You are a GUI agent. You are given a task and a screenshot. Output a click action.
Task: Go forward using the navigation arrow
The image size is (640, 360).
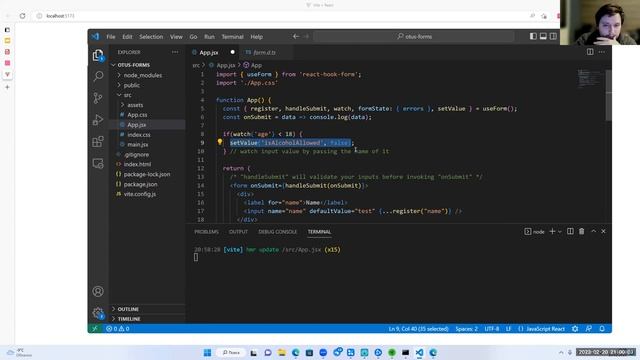[307, 36]
